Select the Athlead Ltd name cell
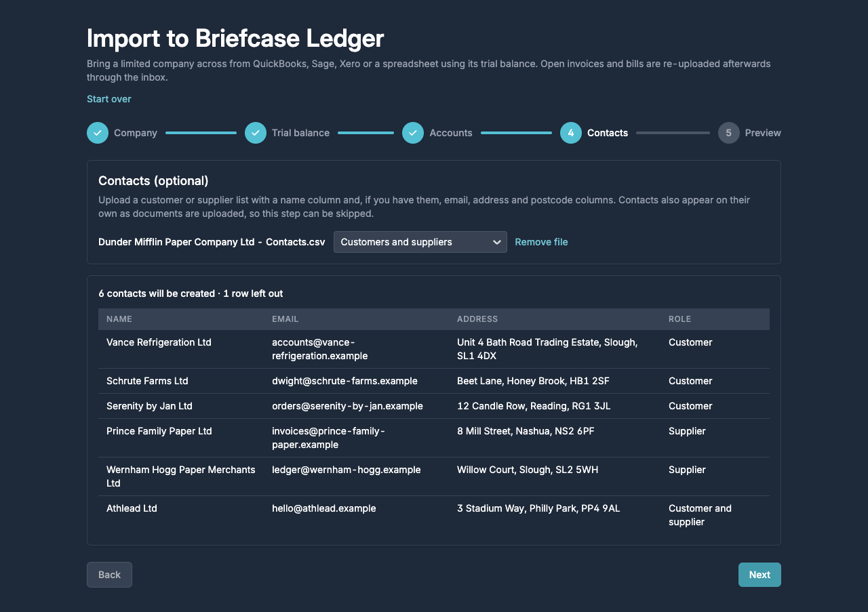The image size is (868, 612). click(x=132, y=508)
